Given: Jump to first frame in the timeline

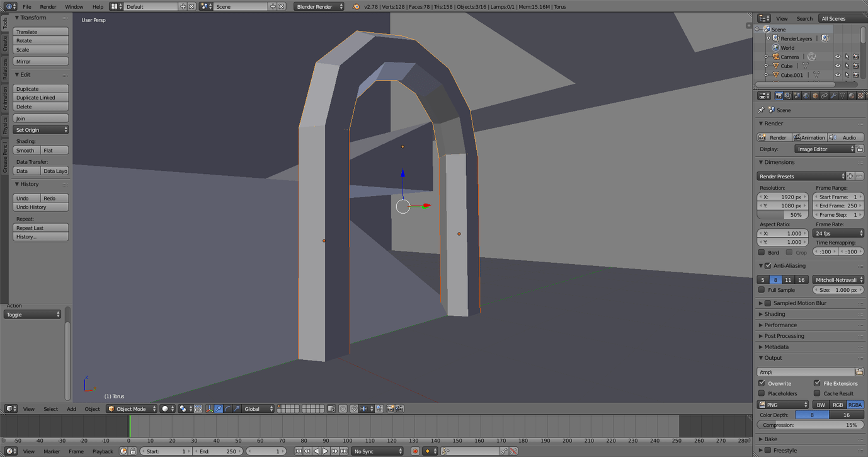Looking at the screenshot, I should click(297, 451).
